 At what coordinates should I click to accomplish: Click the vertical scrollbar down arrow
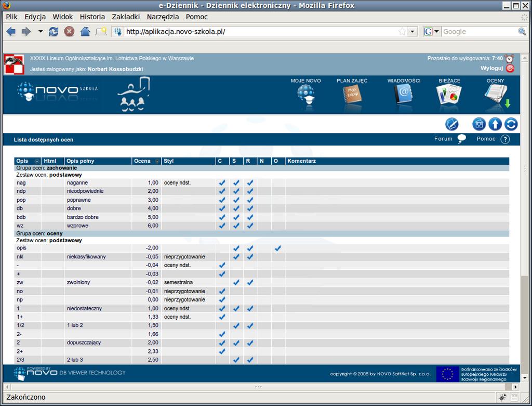[x=524, y=377]
